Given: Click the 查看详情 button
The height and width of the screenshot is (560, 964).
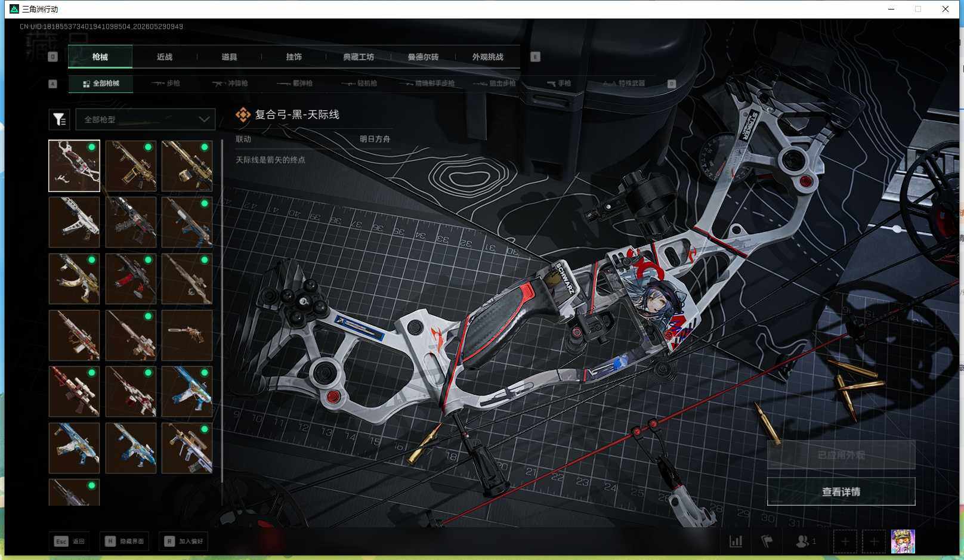Looking at the screenshot, I should (841, 491).
